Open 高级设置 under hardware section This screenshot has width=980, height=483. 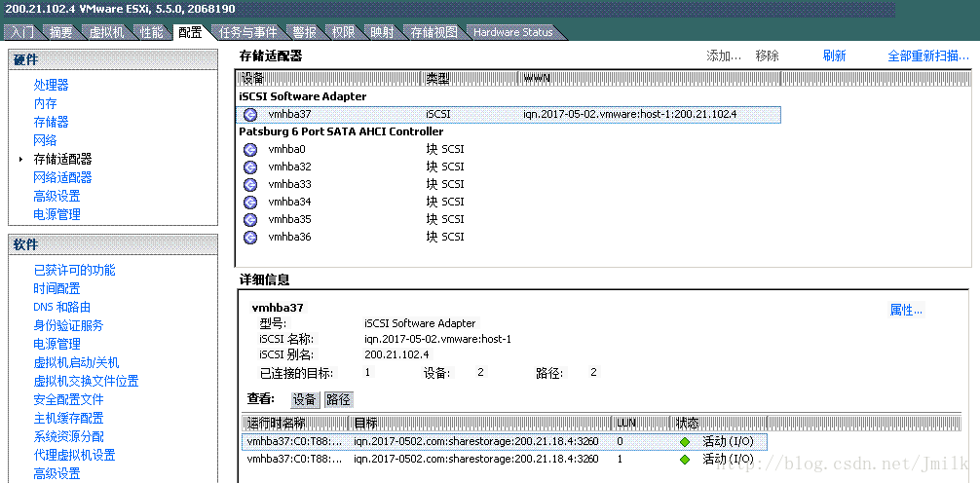pyautogui.click(x=57, y=196)
